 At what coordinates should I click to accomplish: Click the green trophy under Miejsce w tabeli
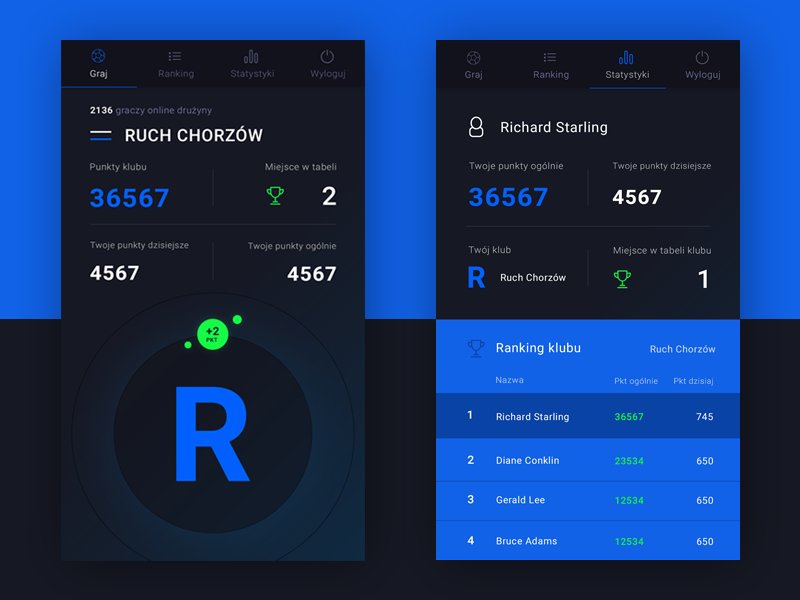(x=275, y=196)
